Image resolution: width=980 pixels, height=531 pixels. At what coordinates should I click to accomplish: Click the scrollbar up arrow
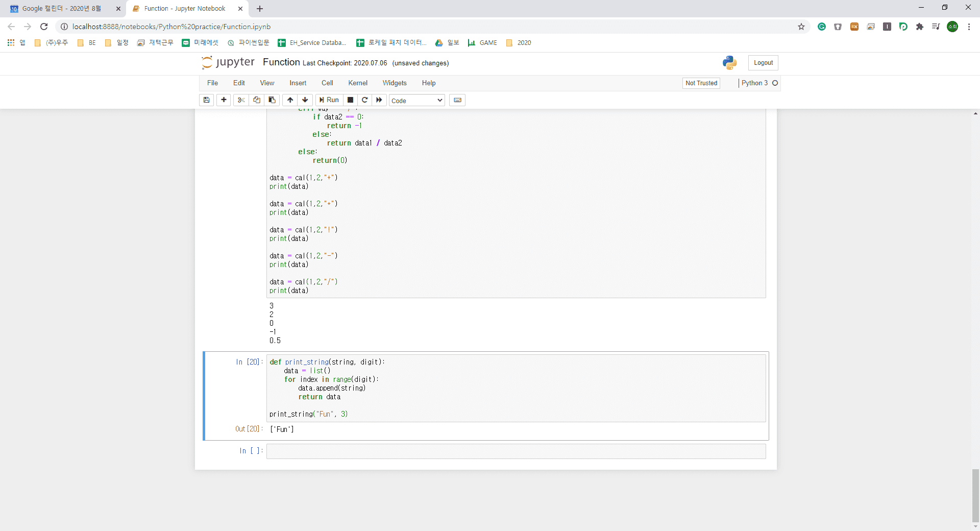pyautogui.click(x=975, y=113)
